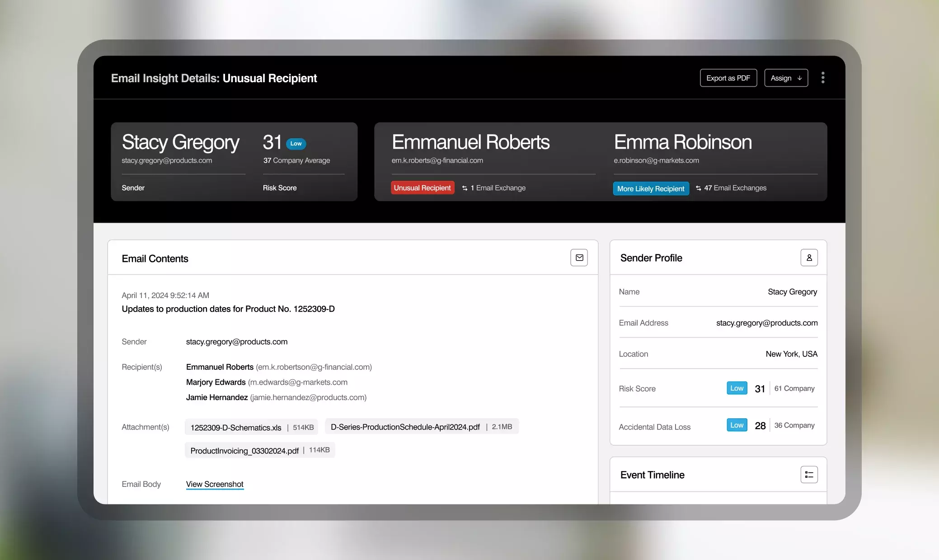Screen dimensions: 939x560
Task: Click the timeline icon in the Event Timeline panel
Action: point(809,474)
